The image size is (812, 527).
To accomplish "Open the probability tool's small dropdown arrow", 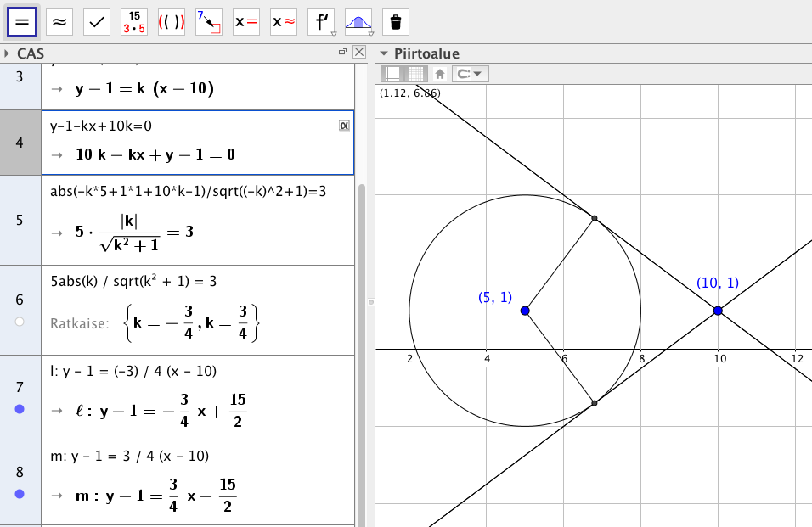I will 371,34.
